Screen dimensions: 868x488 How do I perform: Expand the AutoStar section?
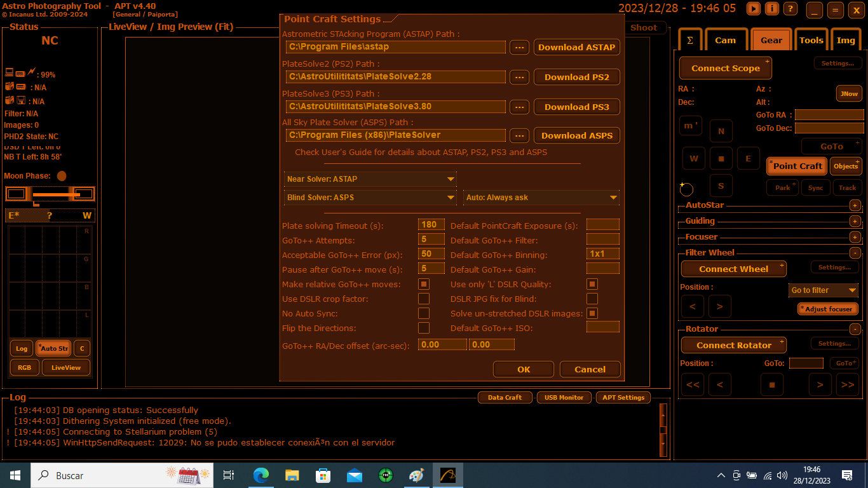pos(855,205)
